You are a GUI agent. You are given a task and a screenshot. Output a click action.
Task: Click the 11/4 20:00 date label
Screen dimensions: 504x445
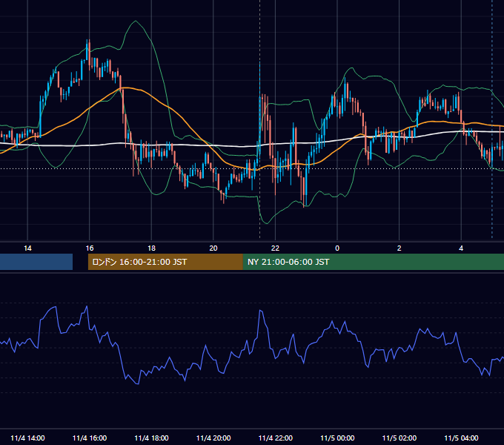pos(213,438)
